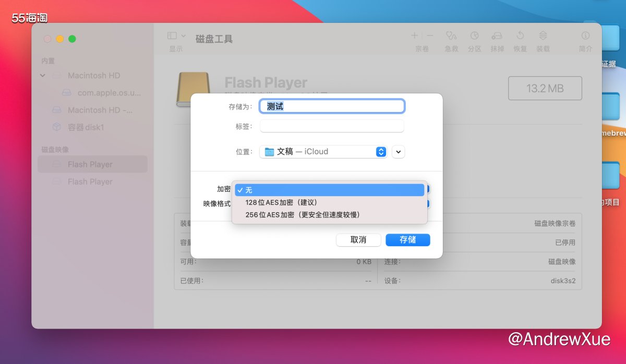The height and width of the screenshot is (364, 626).
Task: Collapse the Macintosh HD tree item
Action: [x=43, y=76]
